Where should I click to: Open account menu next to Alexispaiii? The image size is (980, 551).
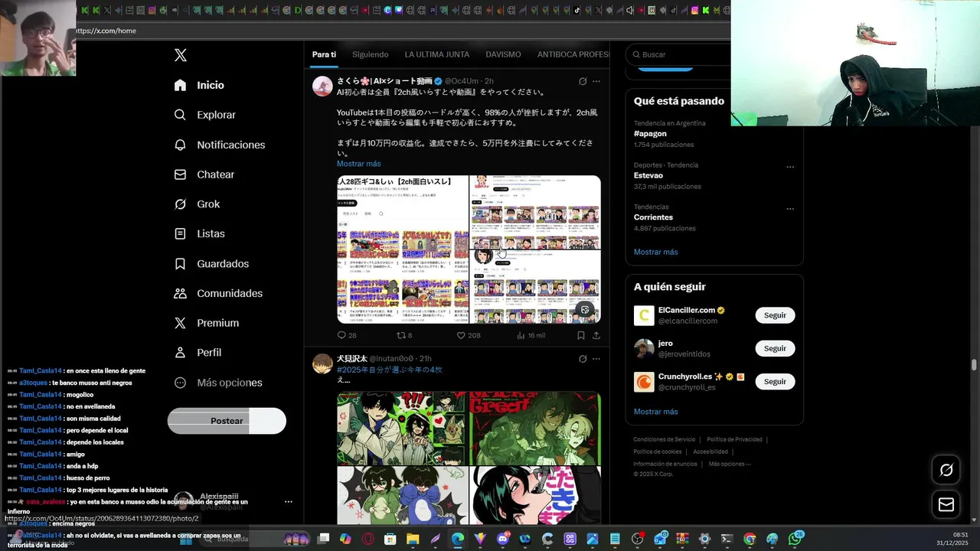289,502
